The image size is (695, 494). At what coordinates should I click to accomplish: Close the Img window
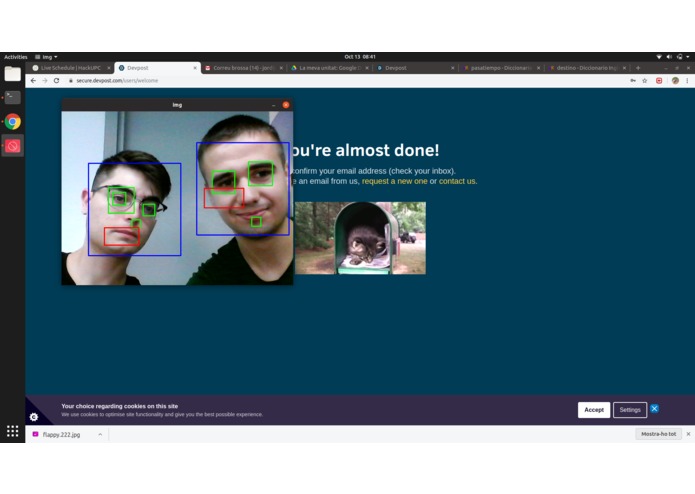pyautogui.click(x=286, y=105)
